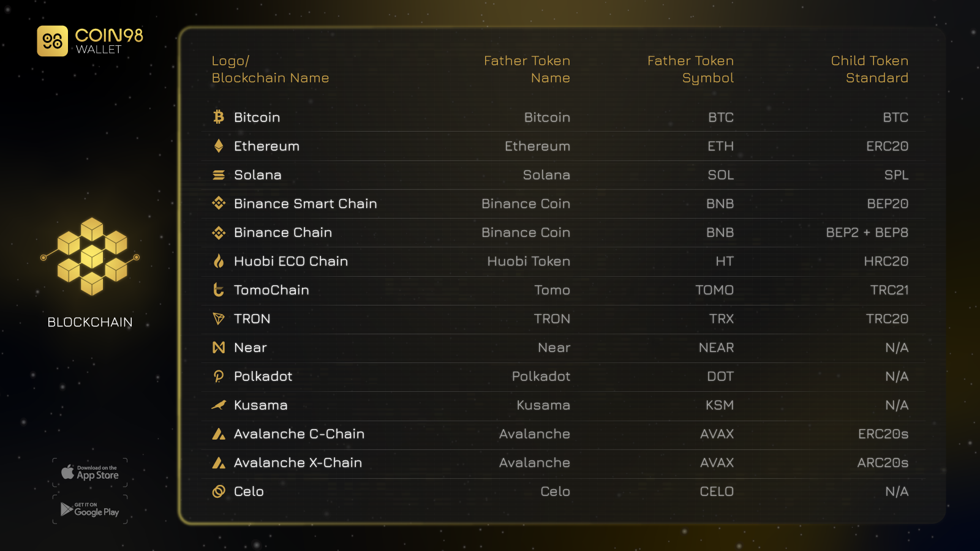Click the Avalanche X-Chain logo icon

pos(219,463)
